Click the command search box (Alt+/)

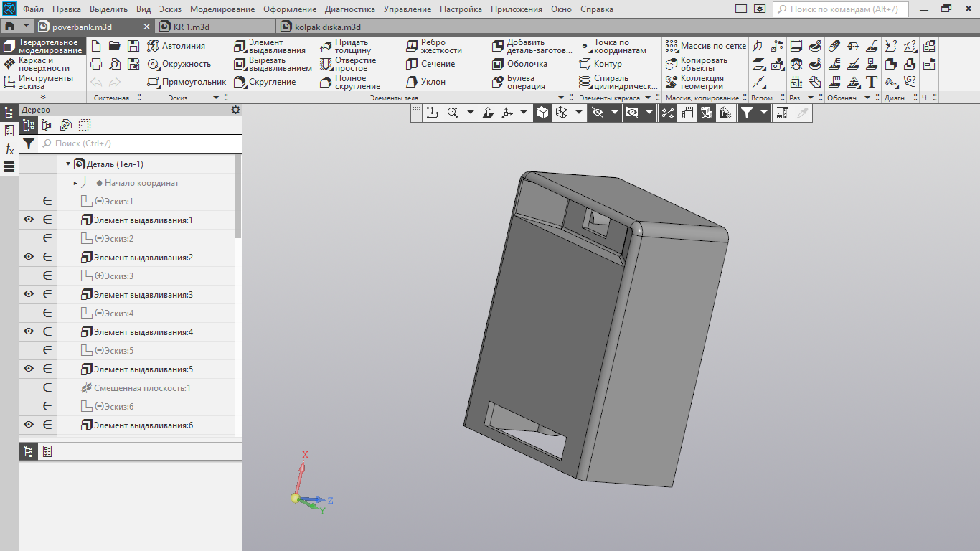pos(840,9)
